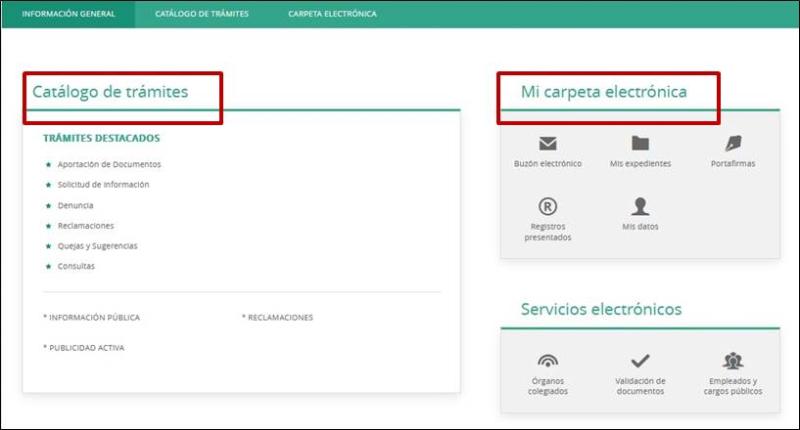The height and width of the screenshot is (430, 800).
Task: Select Aportación de Documentos link
Action: tap(109, 164)
